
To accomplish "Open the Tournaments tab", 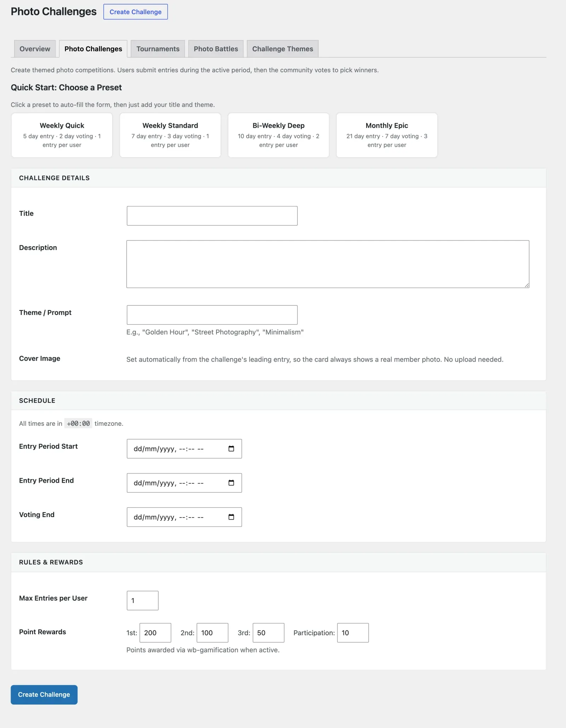I will [158, 49].
